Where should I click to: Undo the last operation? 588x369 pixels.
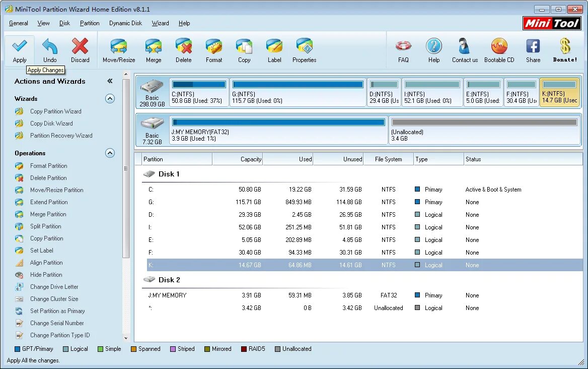click(x=49, y=50)
